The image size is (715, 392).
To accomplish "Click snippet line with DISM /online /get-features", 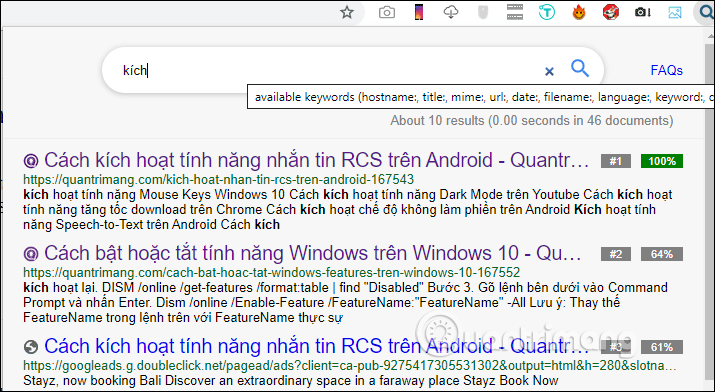I will (345, 288).
